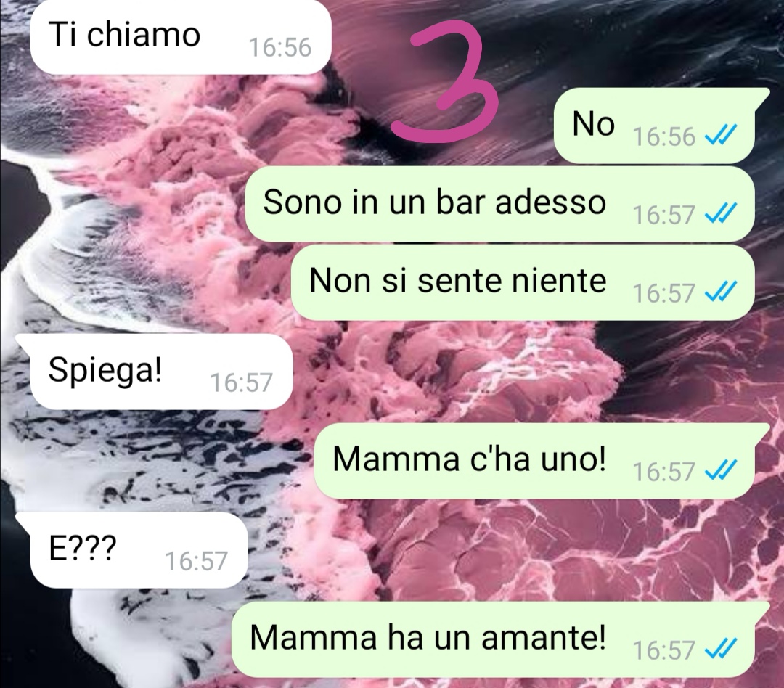Viewport: 784px width, 688px height.
Task: Click the 16:56 timestamp next to 'No'
Action: coord(664,136)
